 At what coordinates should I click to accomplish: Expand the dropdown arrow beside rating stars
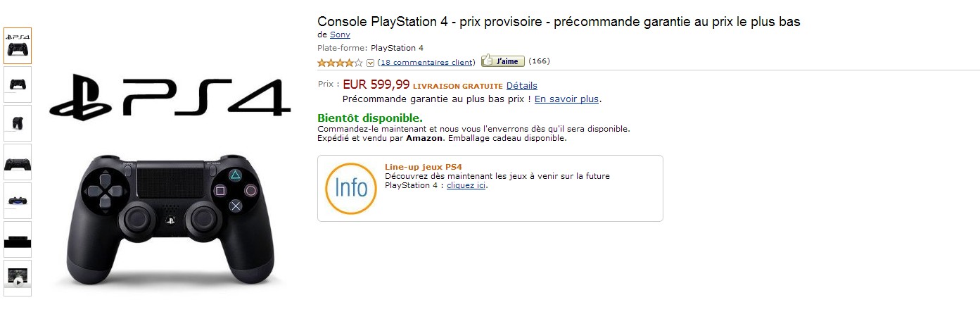coord(370,63)
